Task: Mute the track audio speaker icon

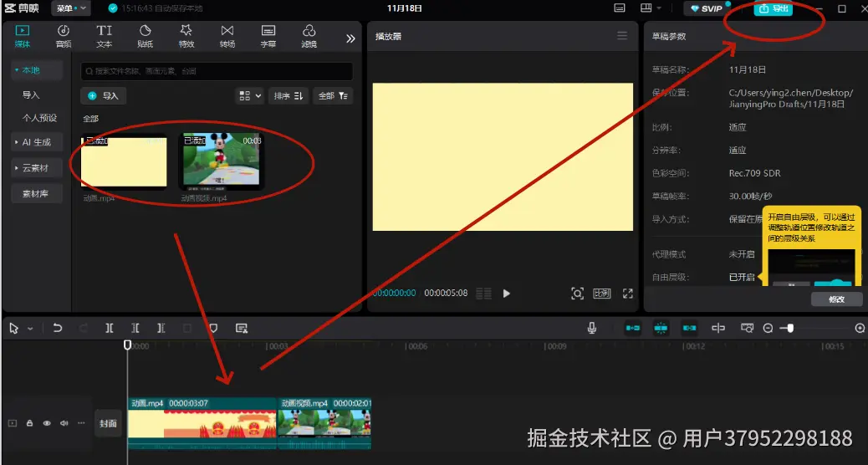Action: (64, 423)
